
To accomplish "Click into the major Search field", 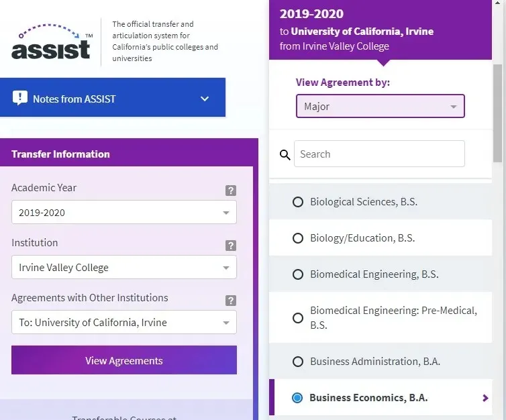I will tap(379, 154).
